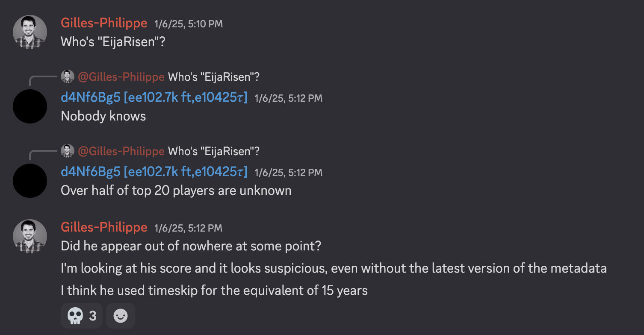Screen dimensions: 644x335
Task: Open Gilles-Philippe username on the 5:10 PM message
Action: tap(104, 23)
